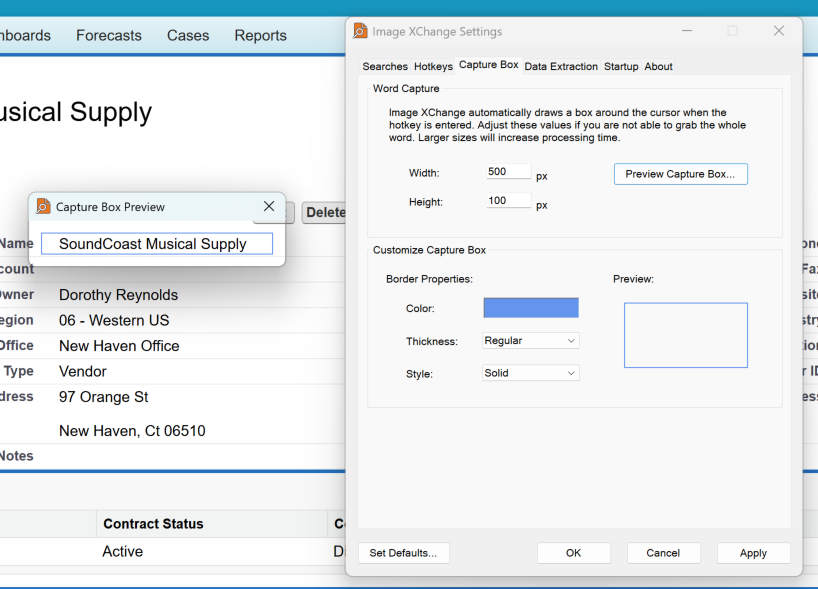Close the Image XChange Settings dialog
Screen dimensions: 818x589
click(779, 31)
